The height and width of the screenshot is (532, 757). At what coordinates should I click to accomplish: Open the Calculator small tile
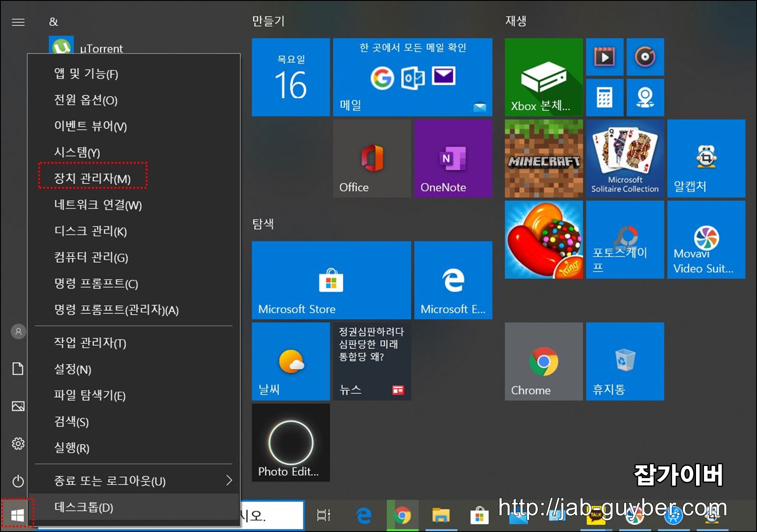(x=605, y=97)
